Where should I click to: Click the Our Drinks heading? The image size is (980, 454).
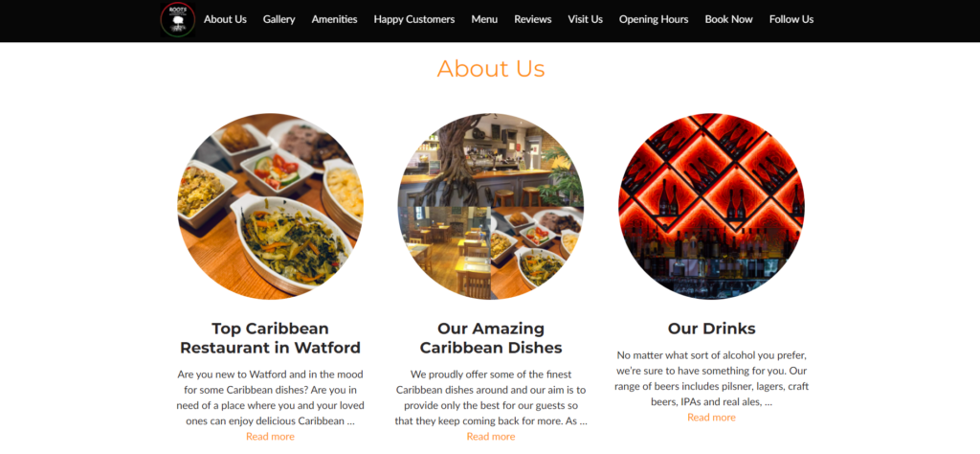pos(711,329)
